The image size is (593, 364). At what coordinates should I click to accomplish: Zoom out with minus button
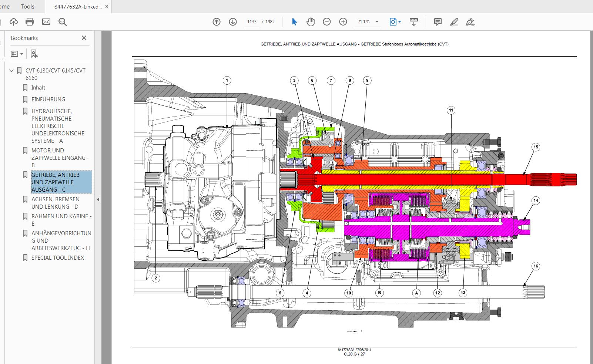(x=327, y=22)
